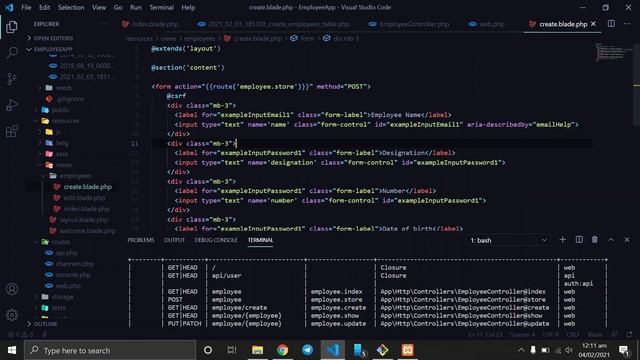Screen dimensions: 640x360
Task: Switch to the index.blade.php editor tab
Action: coord(150,24)
